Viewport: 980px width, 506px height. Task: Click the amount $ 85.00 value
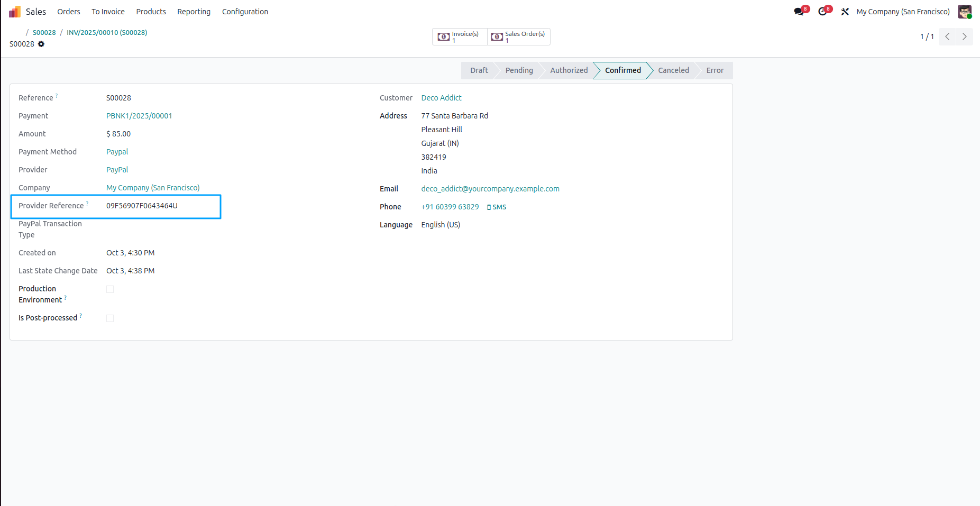118,134
